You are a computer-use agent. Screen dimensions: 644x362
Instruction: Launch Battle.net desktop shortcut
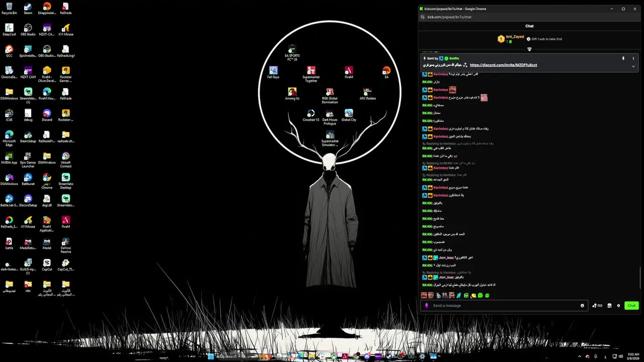28,180
